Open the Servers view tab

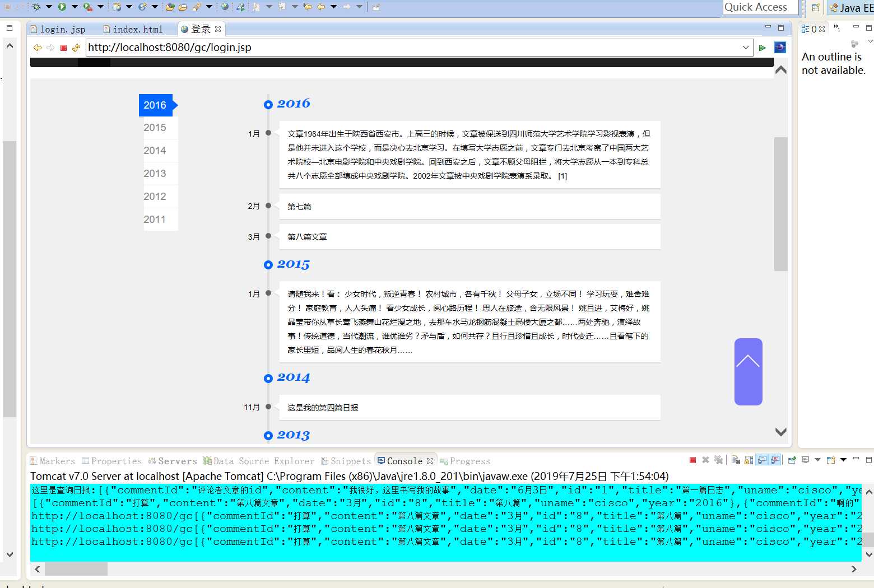173,461
